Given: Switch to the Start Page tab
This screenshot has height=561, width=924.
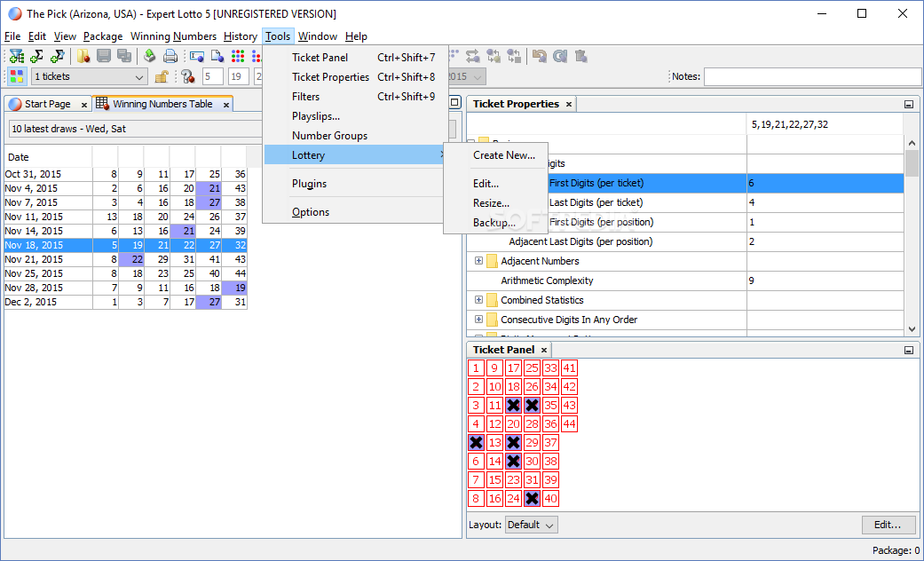Looking at the screenshot, I should 48,105.
